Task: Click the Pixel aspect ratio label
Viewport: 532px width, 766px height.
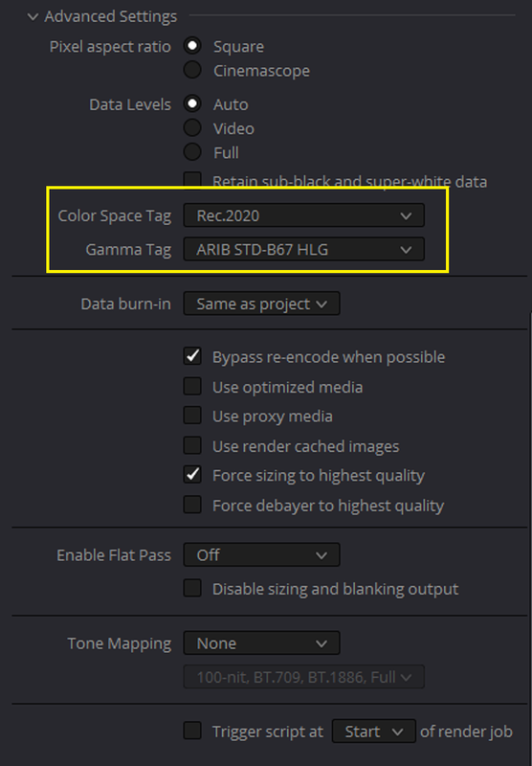Action: click(x=110, y=46)
